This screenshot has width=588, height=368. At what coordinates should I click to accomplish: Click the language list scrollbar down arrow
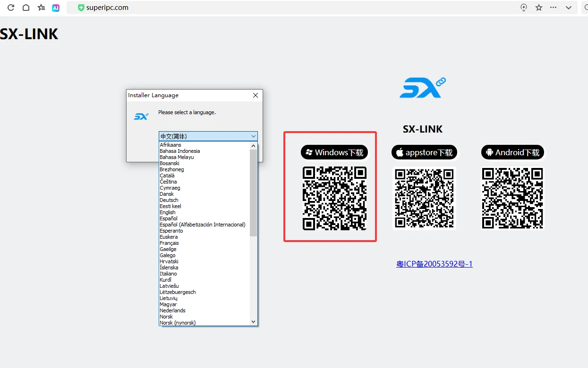(x=254, y=321)
